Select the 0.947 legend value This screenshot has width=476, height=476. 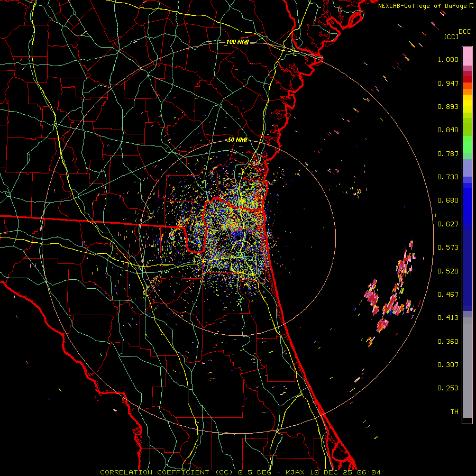pos(448,83)
